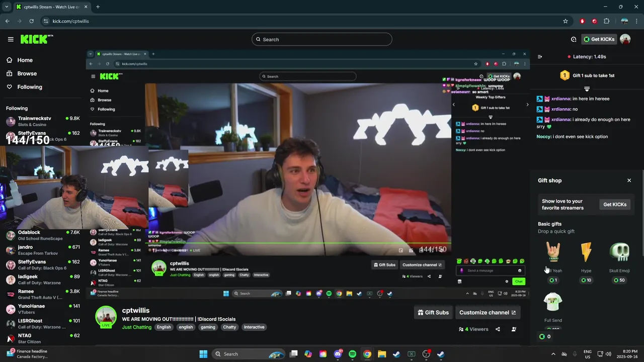Select the Skull Emoji gift
The height and width of the screenshot is (362, 644).
pyautogui.click(x=619, y=262)
